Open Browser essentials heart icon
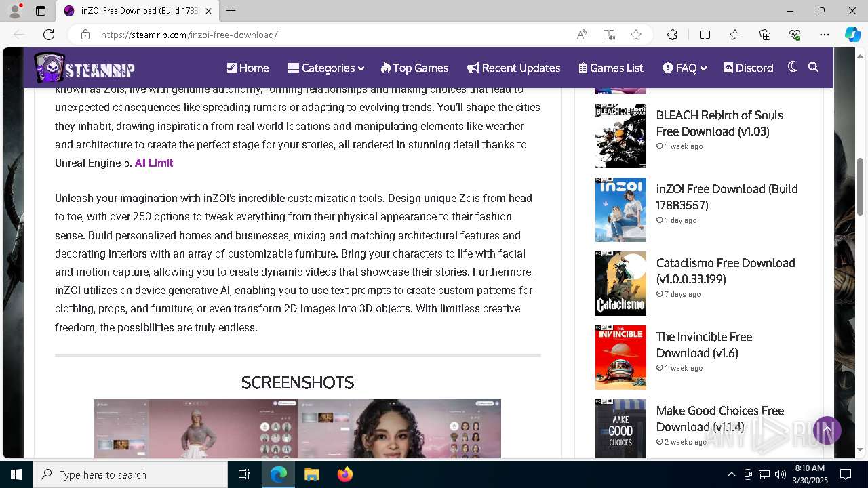Viewport: 868px width, 488px height. point(795,35)
